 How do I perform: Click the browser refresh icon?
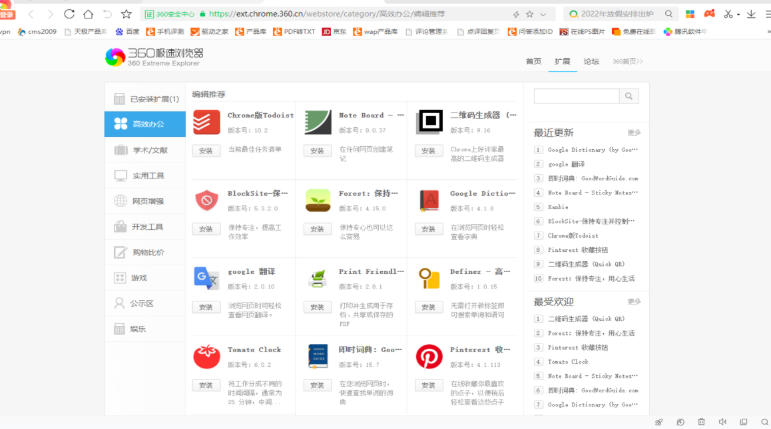coord(69,15)
